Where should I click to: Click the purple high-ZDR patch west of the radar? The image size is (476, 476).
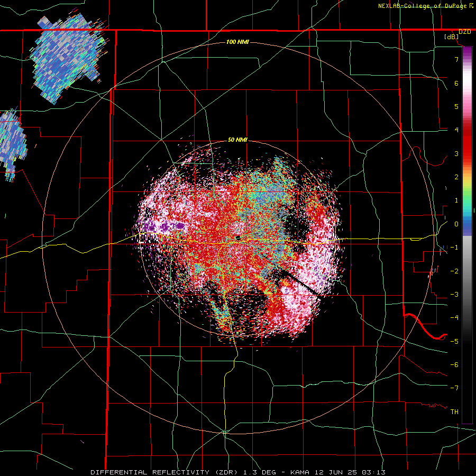pos(164,226)
